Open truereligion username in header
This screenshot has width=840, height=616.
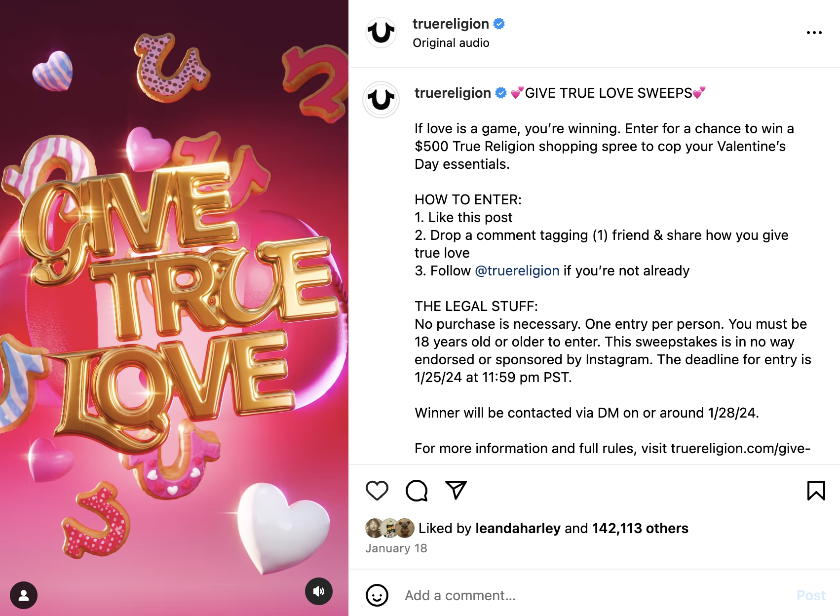[451, 24]
